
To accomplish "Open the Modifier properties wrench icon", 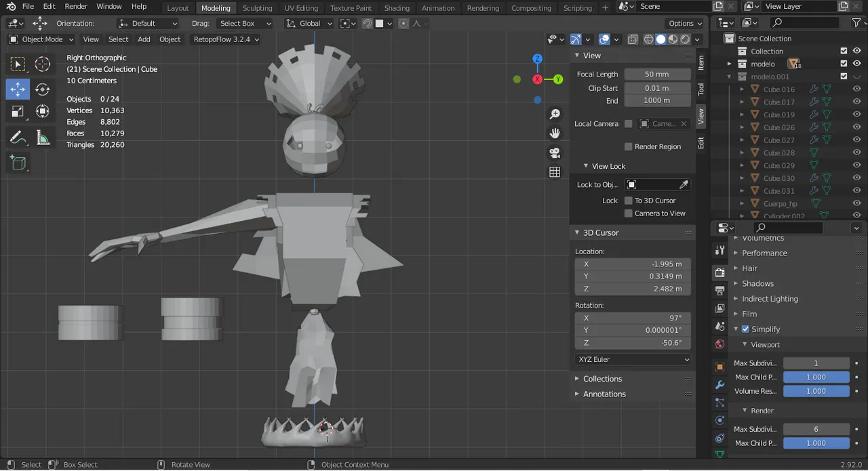I will pos(720,385).
